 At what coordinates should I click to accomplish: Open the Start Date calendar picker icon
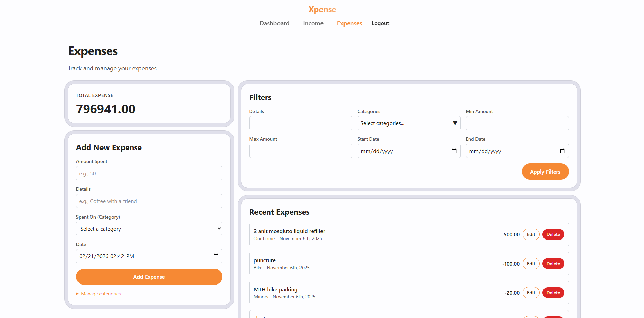click(x=454, y=151)
